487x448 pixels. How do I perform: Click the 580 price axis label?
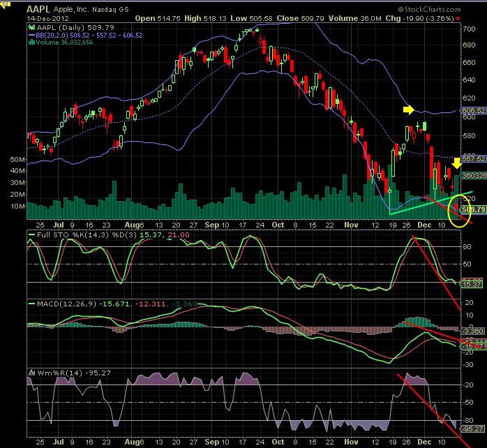(469, 136)
